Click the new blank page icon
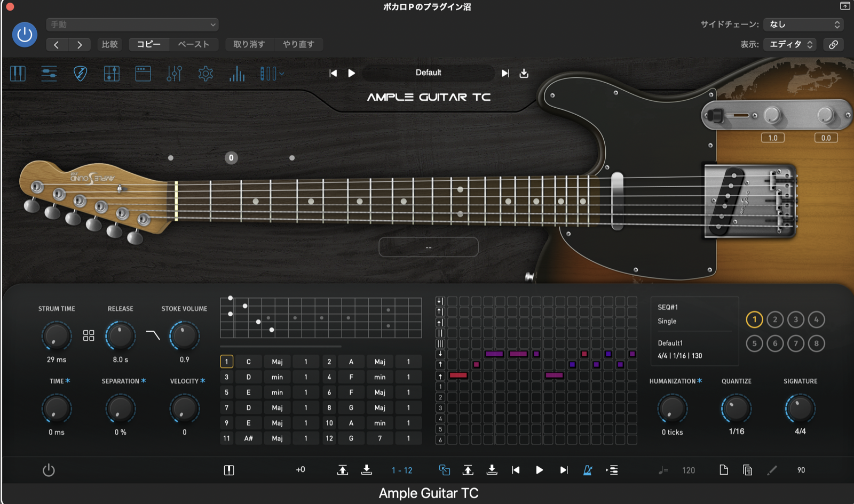 [724, 470]
